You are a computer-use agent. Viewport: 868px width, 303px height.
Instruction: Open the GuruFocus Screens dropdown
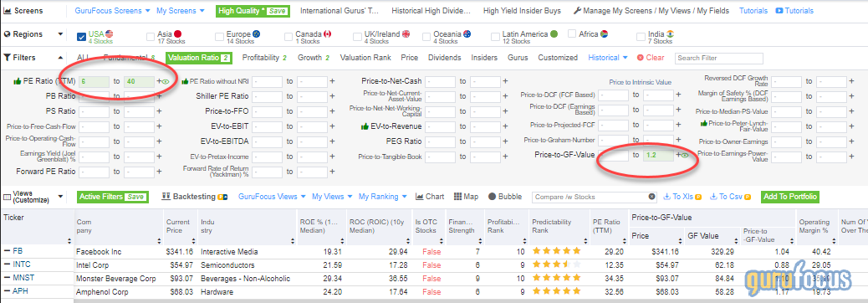[x=112, y=11]
